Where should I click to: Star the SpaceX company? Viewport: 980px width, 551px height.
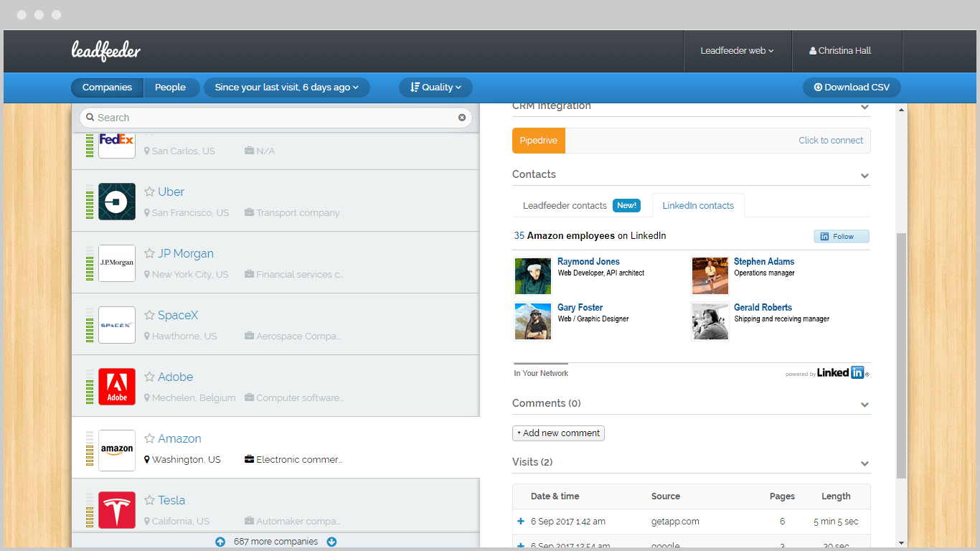pos(149,315)
